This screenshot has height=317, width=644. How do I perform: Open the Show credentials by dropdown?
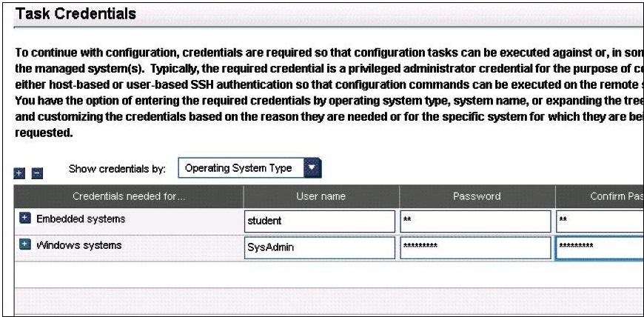249,167
